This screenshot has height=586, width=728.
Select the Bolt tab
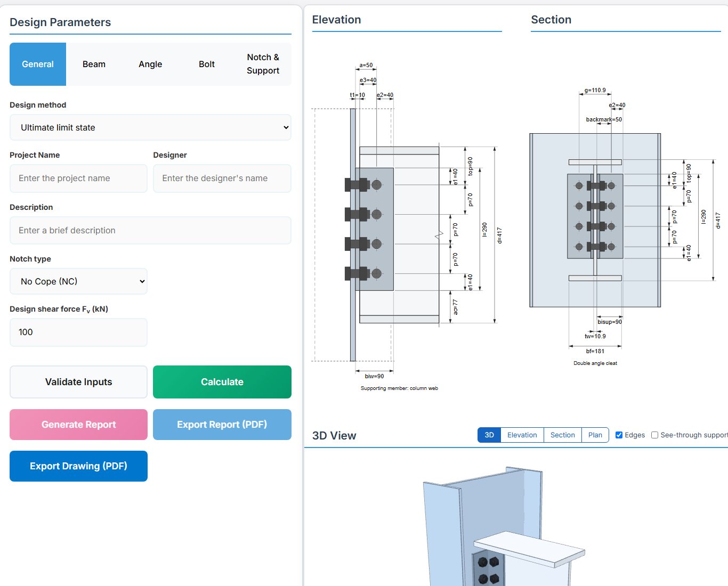click(x=207, y=64)
